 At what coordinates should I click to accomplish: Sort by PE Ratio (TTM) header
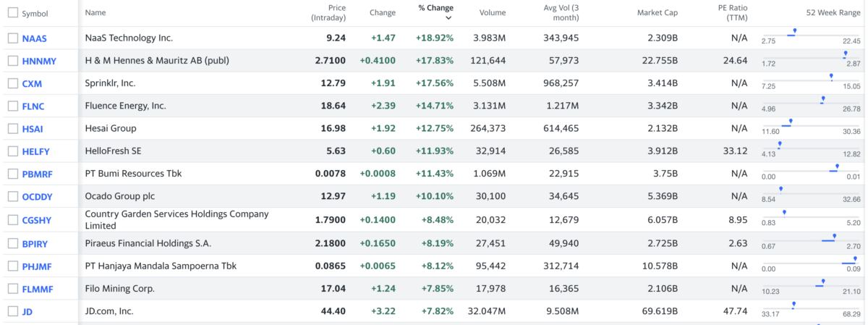pyautogui.click(x=732, y=12)
